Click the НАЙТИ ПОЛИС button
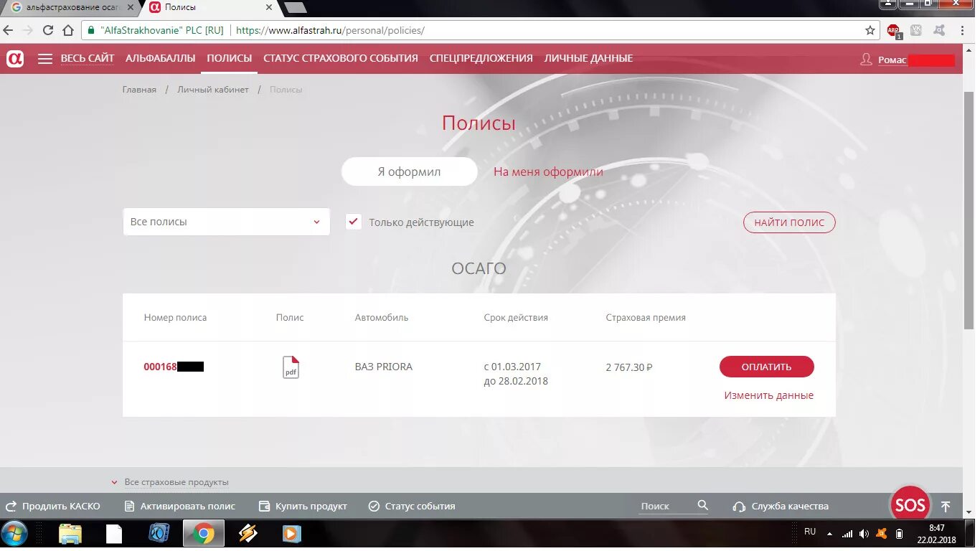Screen dimensions: 980x551 (789, 222)
